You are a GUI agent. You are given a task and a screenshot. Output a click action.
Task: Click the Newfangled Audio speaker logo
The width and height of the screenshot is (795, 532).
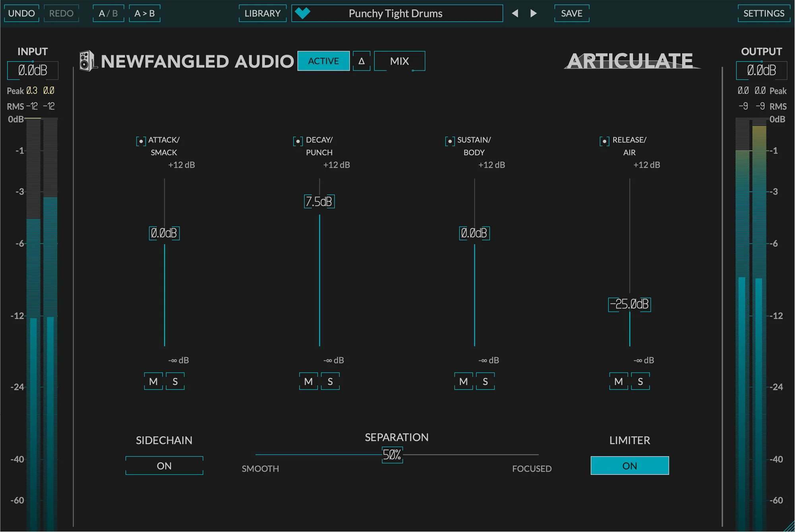(x=87, y=61)
